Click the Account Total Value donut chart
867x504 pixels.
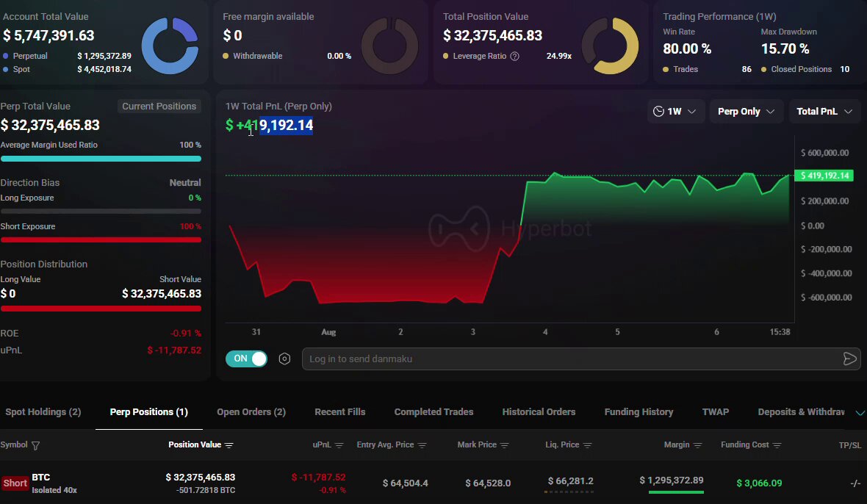click(x=170, y=46)
